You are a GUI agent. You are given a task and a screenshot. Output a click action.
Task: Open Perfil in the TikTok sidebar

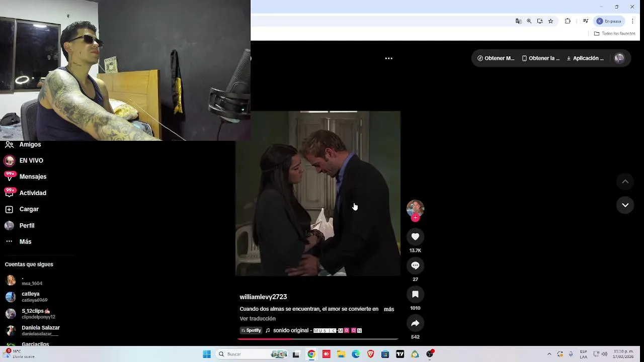click(20, 226)
